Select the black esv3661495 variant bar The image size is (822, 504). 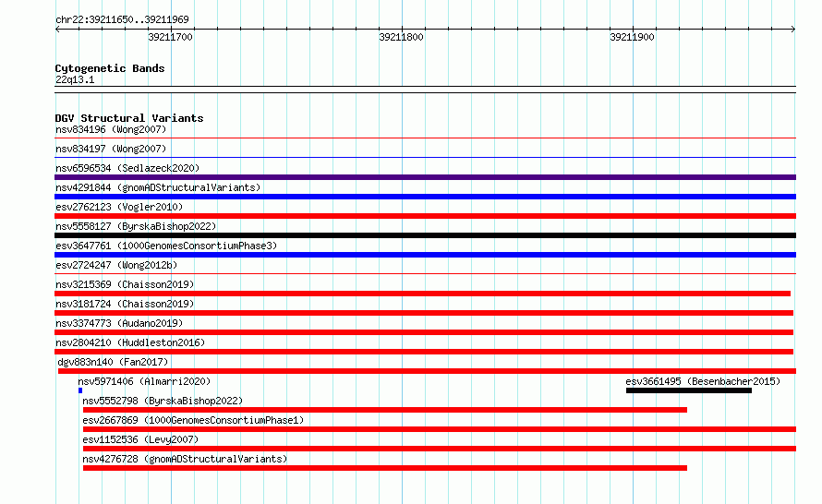[689, 390]
